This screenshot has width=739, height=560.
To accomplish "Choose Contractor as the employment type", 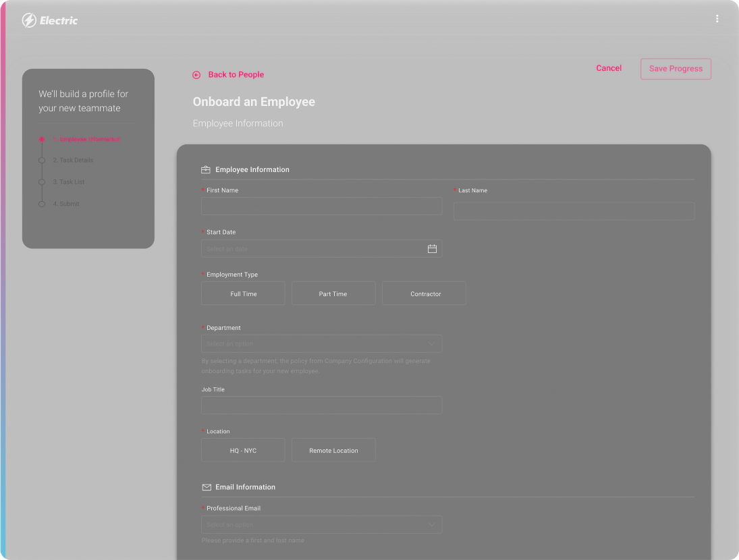I will (x=424, y=293).
